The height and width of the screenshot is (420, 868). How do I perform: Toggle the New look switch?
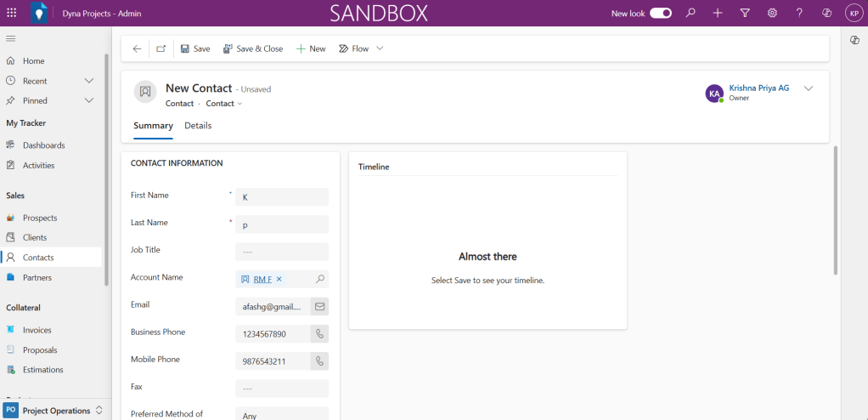click(x=661, y=13)
